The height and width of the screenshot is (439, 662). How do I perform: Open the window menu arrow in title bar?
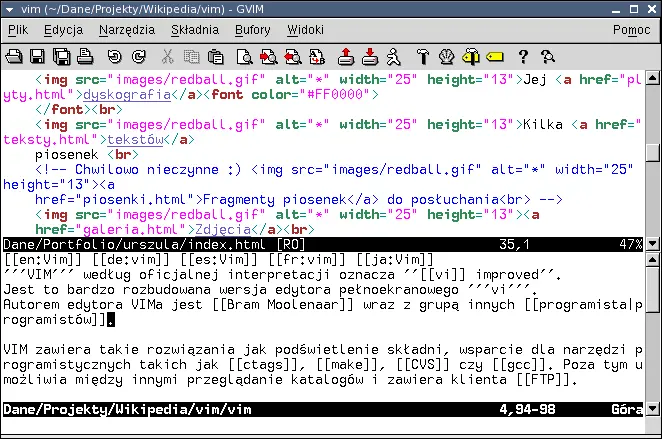click(x=9, y=9)
